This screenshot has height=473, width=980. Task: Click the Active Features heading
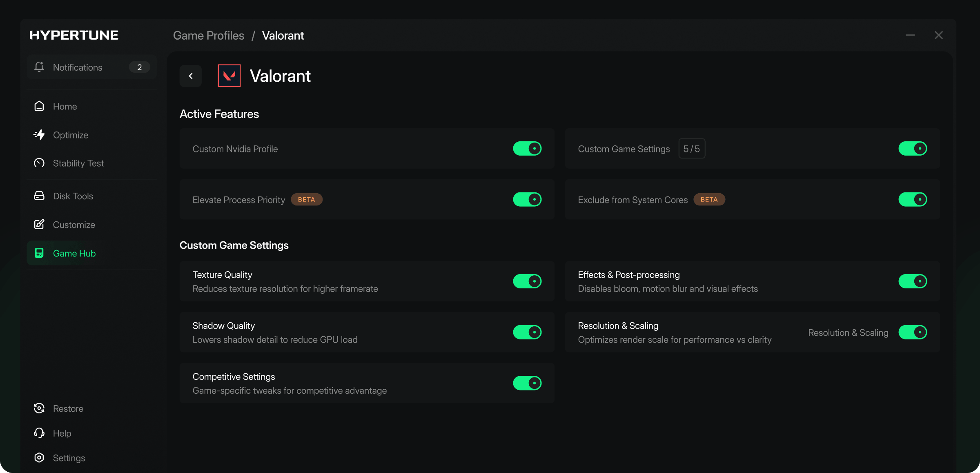click(219, 114)
